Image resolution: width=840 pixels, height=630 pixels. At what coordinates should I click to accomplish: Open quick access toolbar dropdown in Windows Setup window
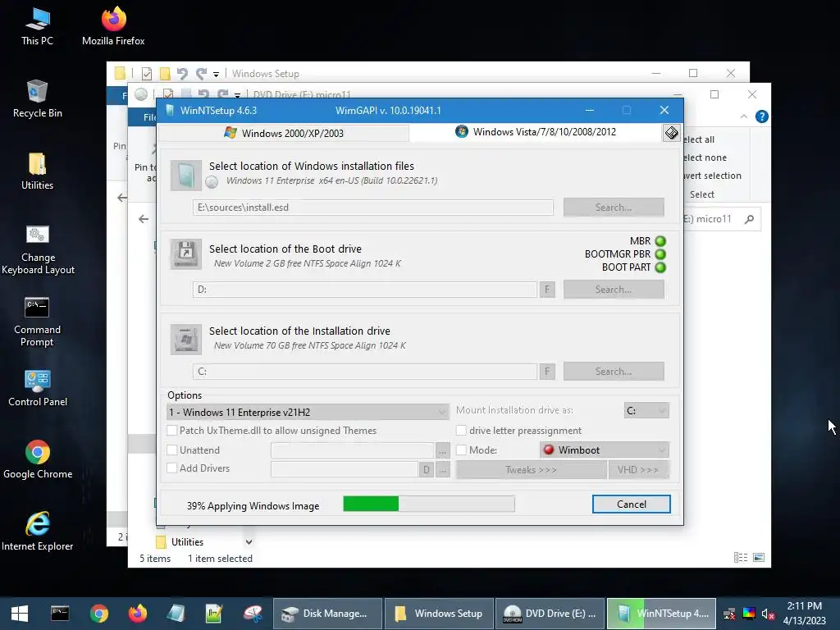click(x=217, y=74)
